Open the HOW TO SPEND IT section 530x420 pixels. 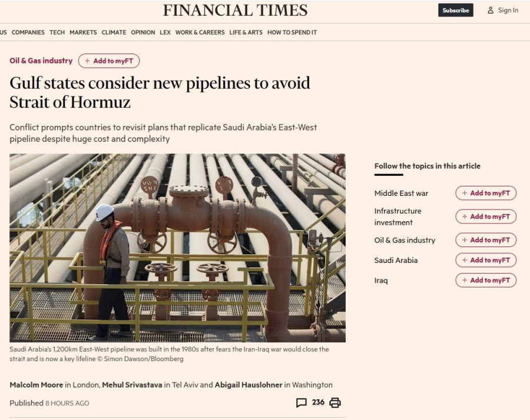click(x=291, y=32)
